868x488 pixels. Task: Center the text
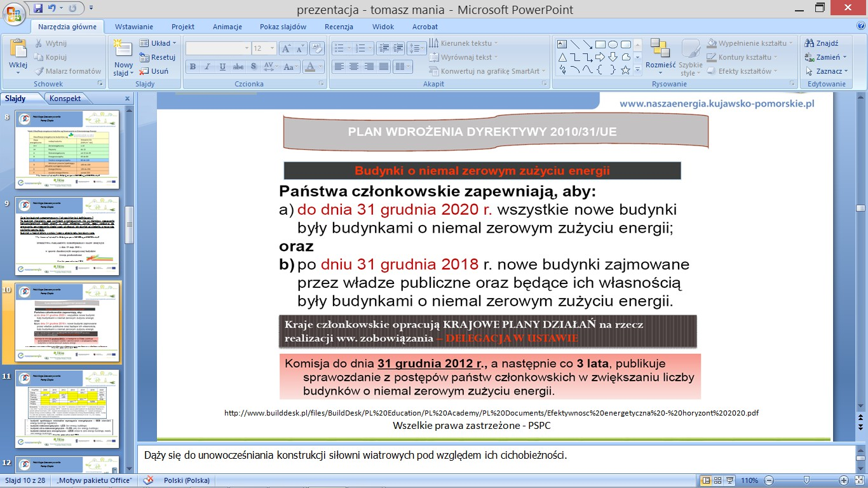tap(354, 67)
